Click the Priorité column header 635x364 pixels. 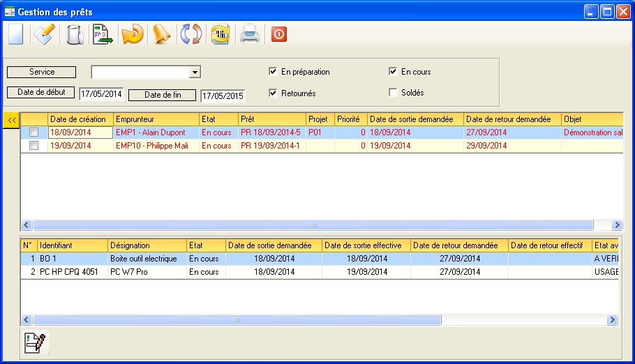pyautogui.click(x=351, y=119)
